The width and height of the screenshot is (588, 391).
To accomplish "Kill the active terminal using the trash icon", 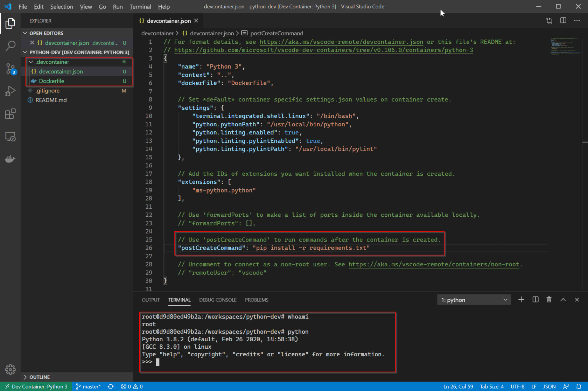I will coord(549,300).
